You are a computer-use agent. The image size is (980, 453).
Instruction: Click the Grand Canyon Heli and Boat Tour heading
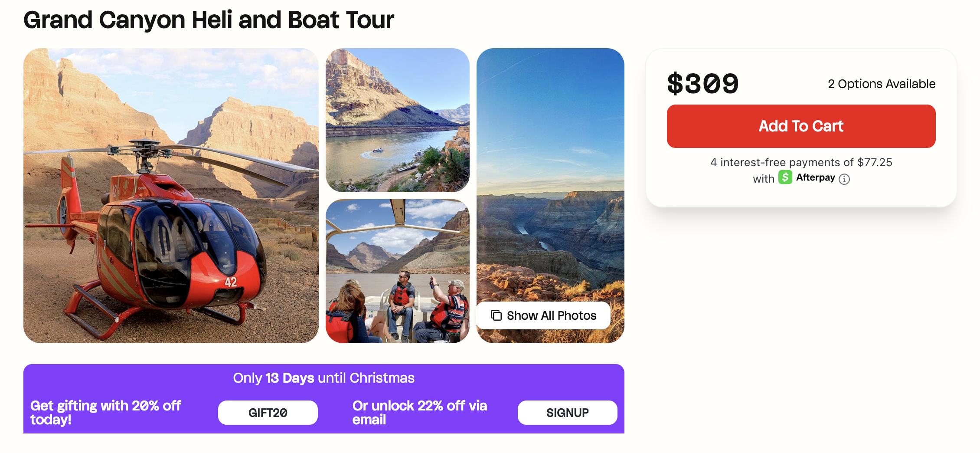click(x=209, y=20)
